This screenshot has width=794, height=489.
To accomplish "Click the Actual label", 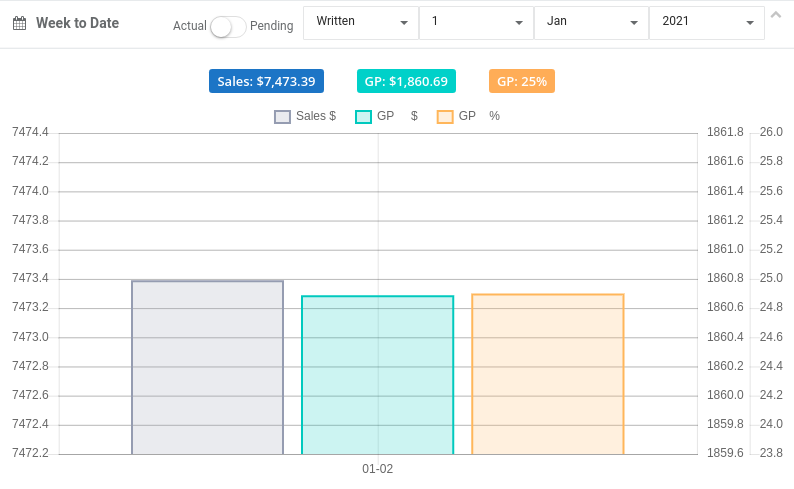I will pos(189,26).
